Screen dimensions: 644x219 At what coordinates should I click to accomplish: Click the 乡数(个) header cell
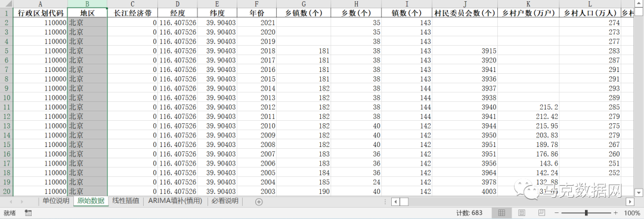coord(356,12)
